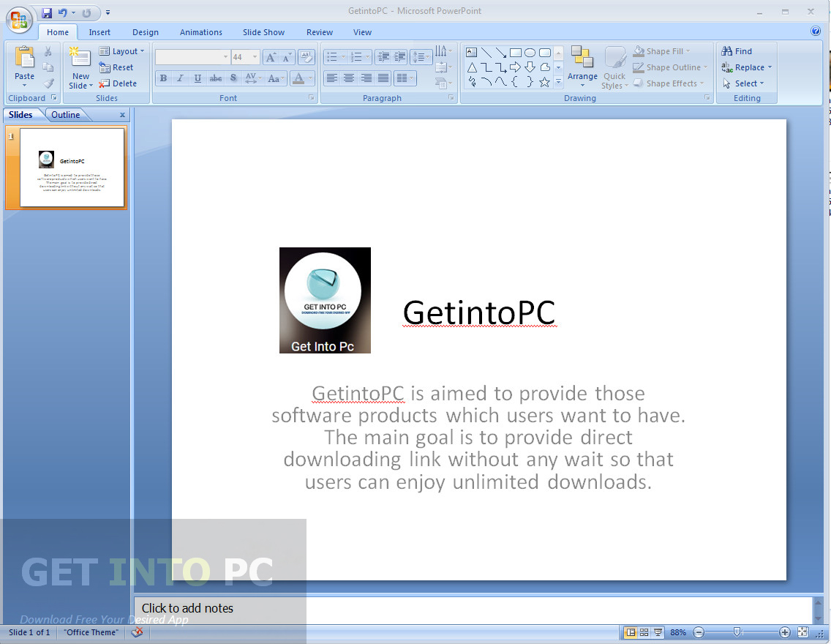Shrink font size with smaller A icon
The width and height of the screenshot is (831, 644).
(x=287, y=57)
